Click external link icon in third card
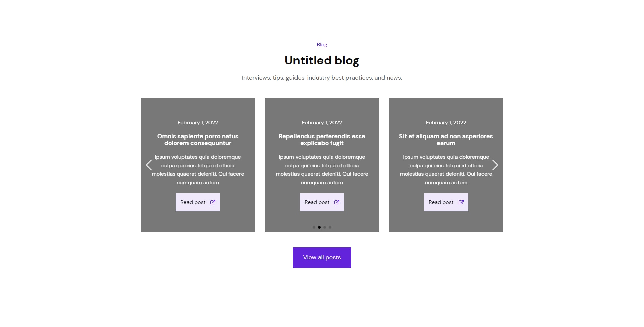This screenshot has width=644, height=327. tap(461, 202)
